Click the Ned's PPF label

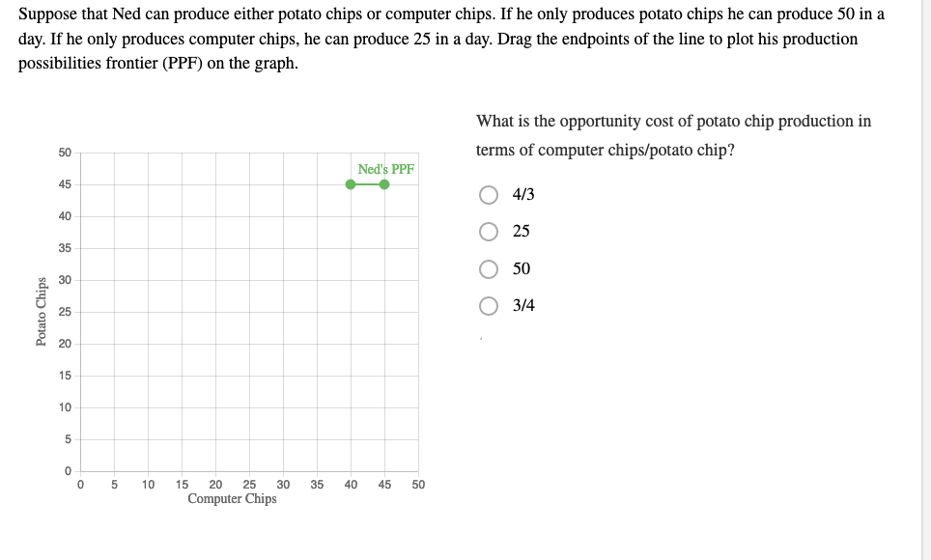384,168
